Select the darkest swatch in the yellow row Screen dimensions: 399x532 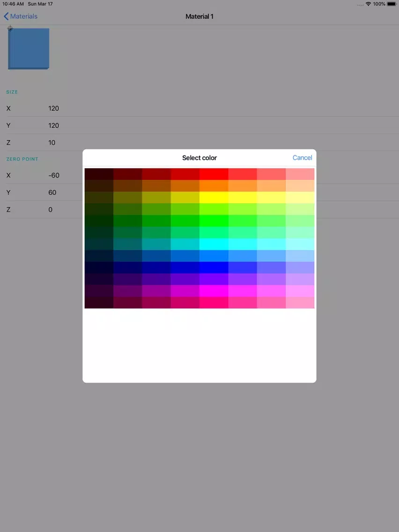(x=99, y=198)
